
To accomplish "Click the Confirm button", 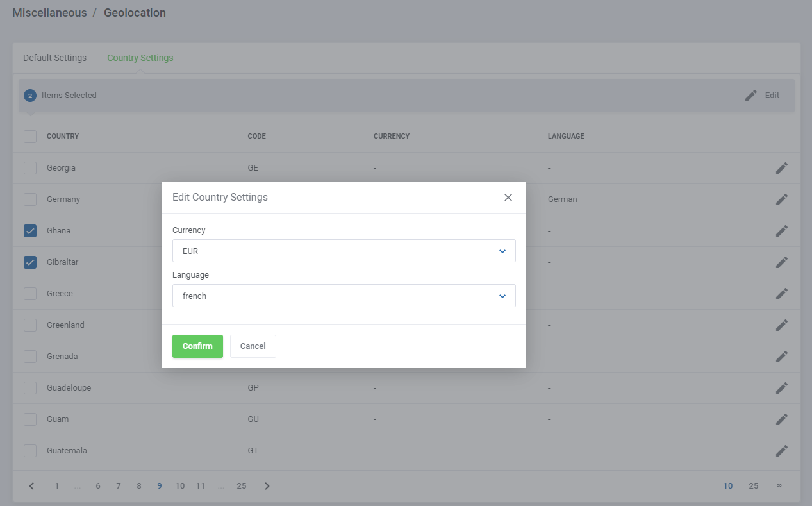I will 197,346.
